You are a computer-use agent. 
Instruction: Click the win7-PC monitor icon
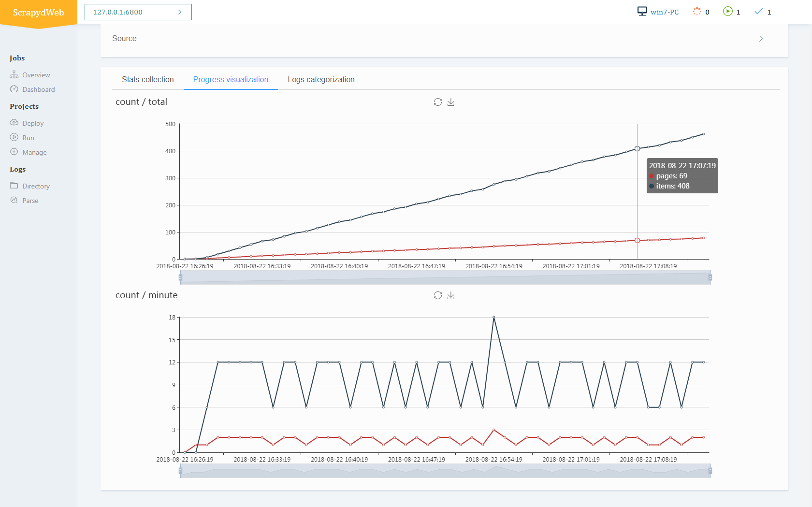tap(642, 12)
